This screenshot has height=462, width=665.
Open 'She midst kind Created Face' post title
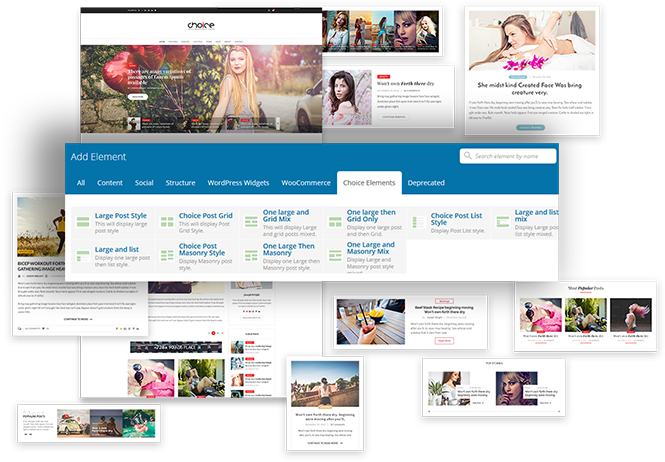point(530,88)
